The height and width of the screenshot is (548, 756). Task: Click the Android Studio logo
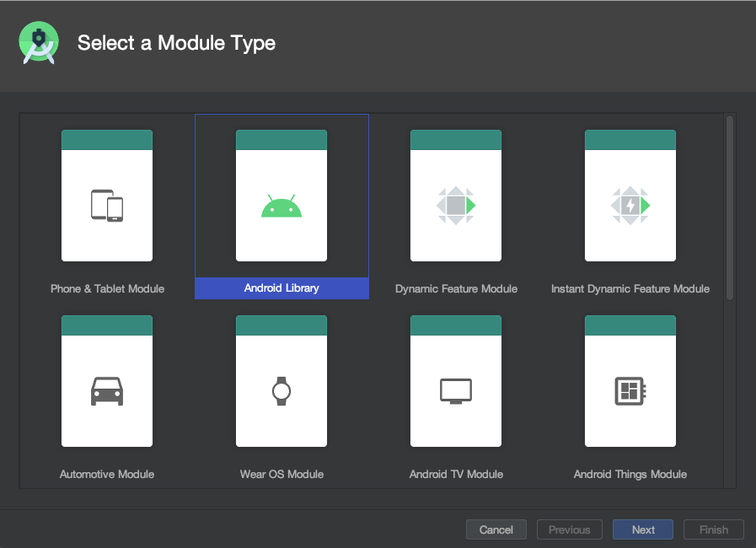[x=39, y=42]
